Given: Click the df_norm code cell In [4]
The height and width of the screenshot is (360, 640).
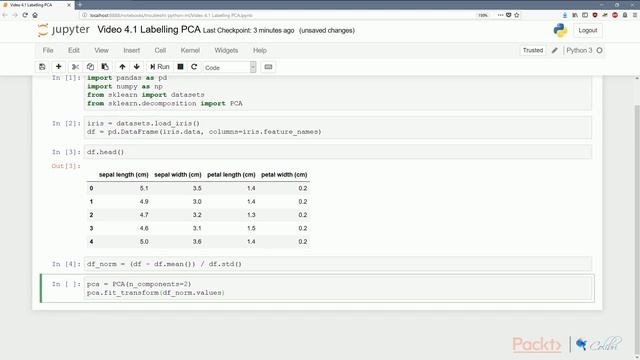Looking at the screenshot, I should point(338,264).
